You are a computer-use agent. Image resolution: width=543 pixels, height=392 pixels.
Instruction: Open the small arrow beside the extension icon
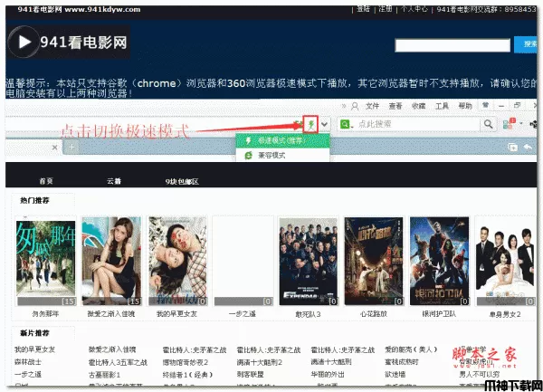(x=521, y=123)
